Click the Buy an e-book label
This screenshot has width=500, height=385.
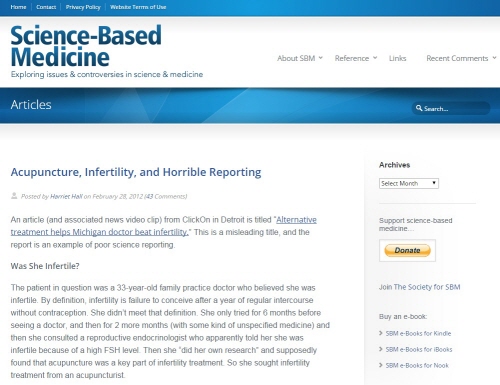[x=403, y=316]
